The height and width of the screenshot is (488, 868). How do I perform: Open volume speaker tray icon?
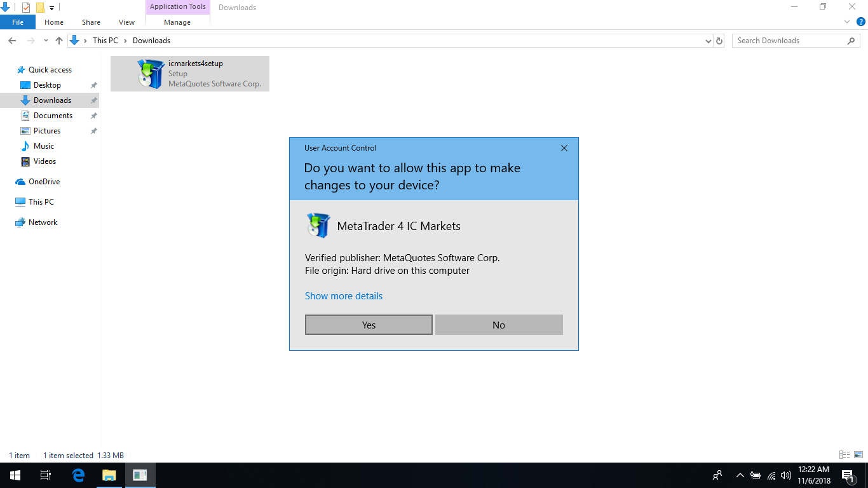click(x=786, y=475)
